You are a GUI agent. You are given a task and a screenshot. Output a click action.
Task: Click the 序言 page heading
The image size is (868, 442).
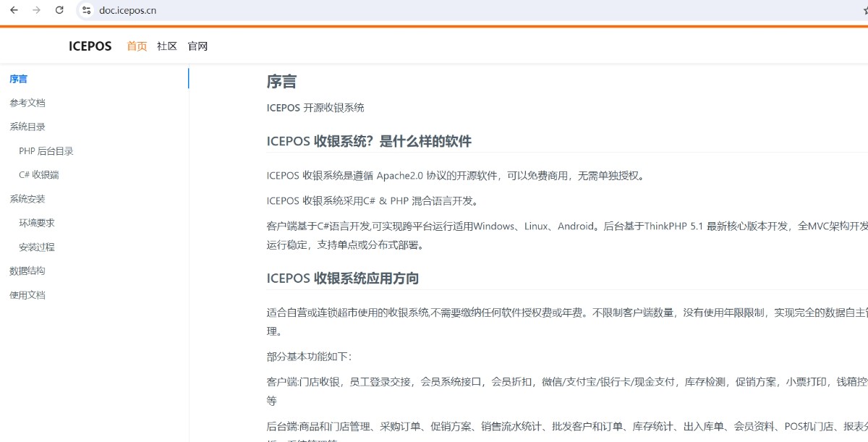[x=281, y=82]
